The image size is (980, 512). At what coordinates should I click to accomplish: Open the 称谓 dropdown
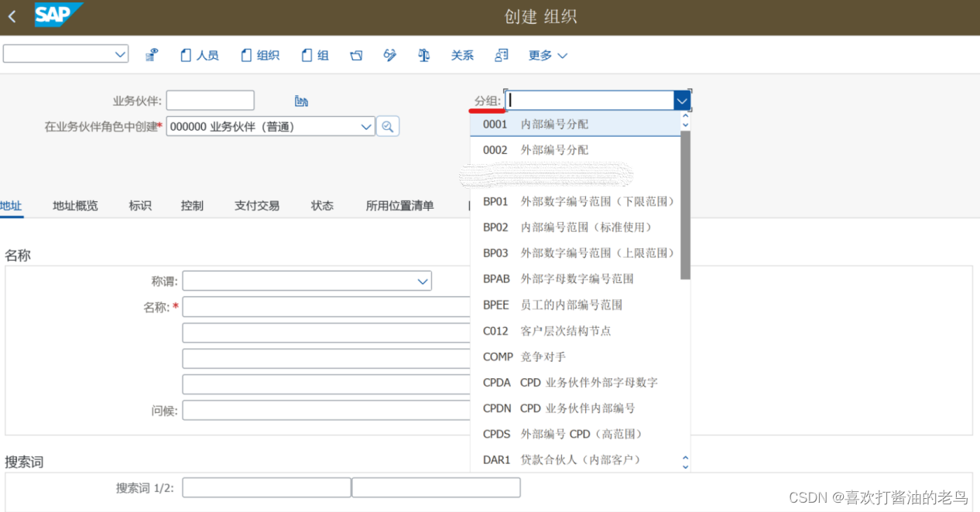pos(421,281)
